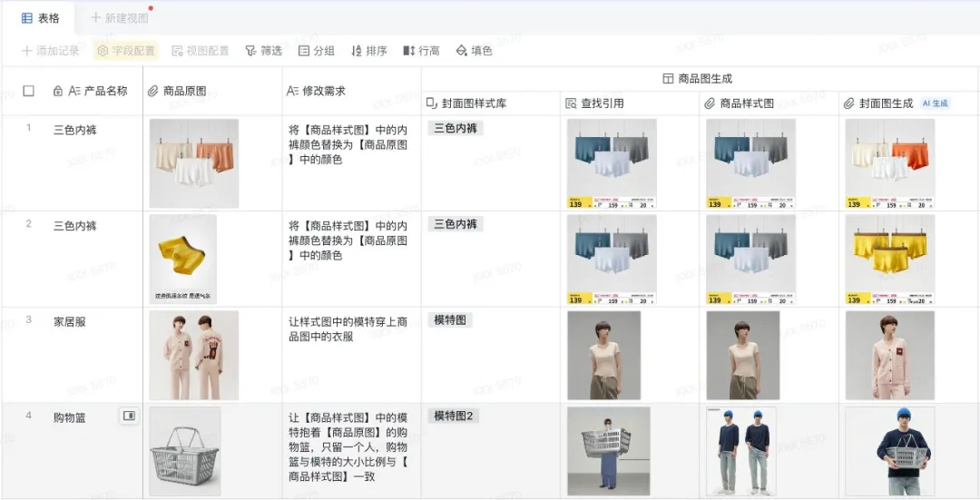Image resolution: width=980 pixels, height=500 pixels.
Task: Open 购物篮 查找引用 basket model thumbnail
Action: click(x=609, y=451)
